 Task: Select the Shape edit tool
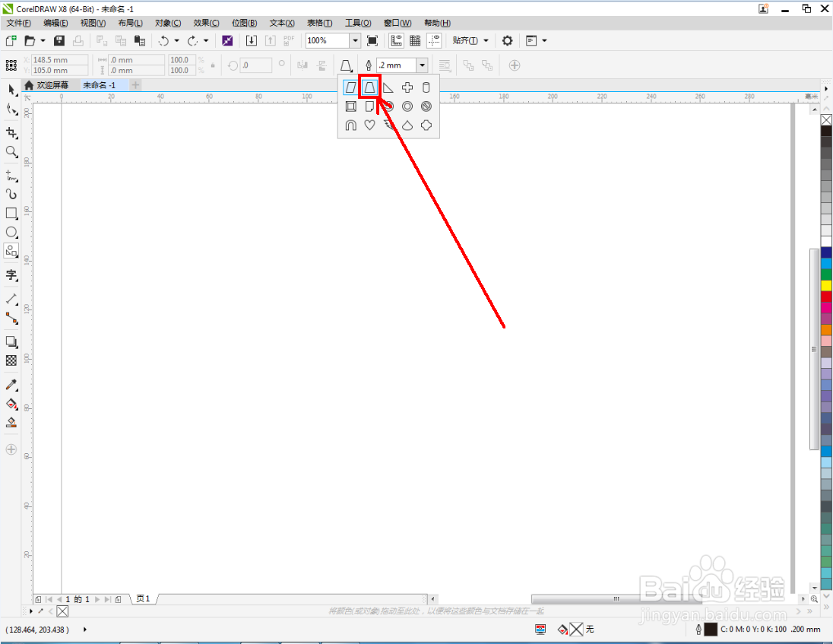[11, 109]
